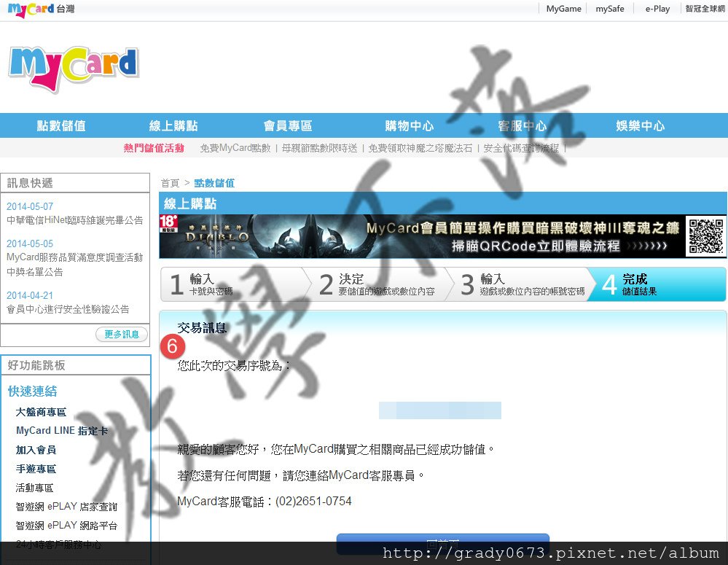The height and width of the screenshot is (565, 728).
Task: Click the 訊息快遞 panel header
Action: (75, 183)
